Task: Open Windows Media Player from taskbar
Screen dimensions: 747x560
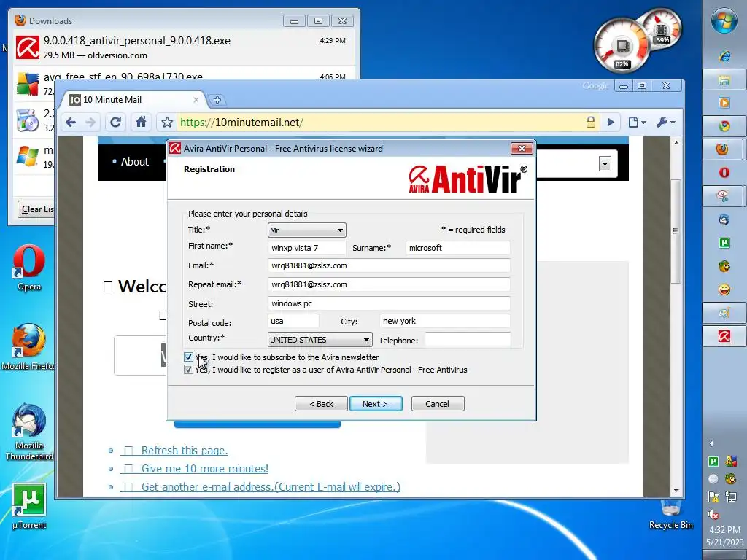Action: [x=724, y=103]
